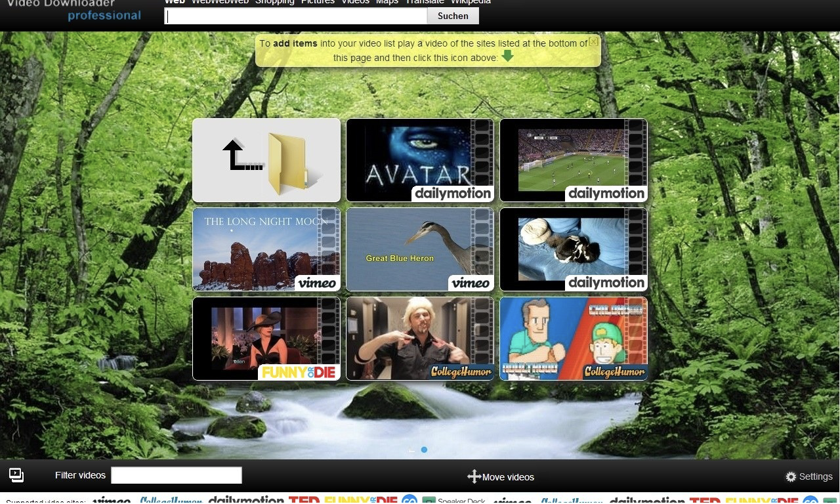Activate Move videos mode
This screenshot has width=840, height=504.
point(501,477)
